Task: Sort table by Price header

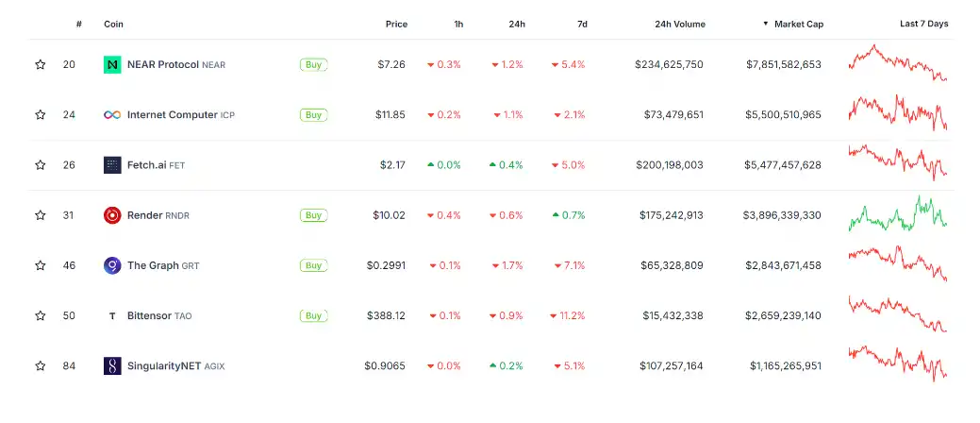Action: (396, 25)
